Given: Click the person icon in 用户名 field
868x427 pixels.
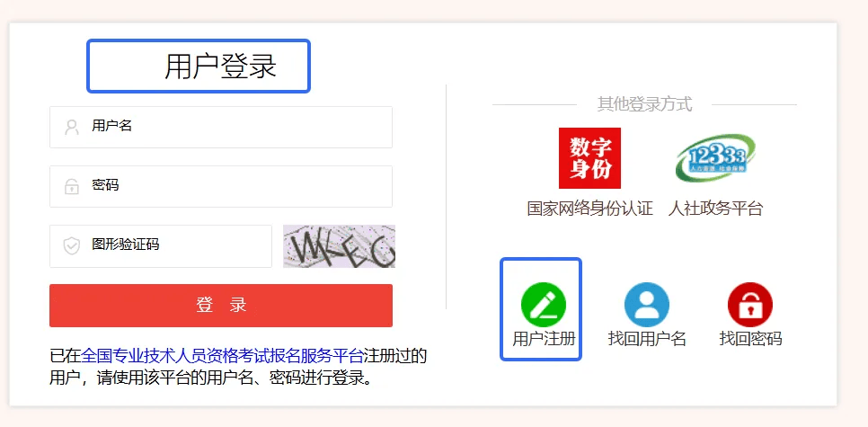Looking at the screenshot, I should [x=72, y=128].
